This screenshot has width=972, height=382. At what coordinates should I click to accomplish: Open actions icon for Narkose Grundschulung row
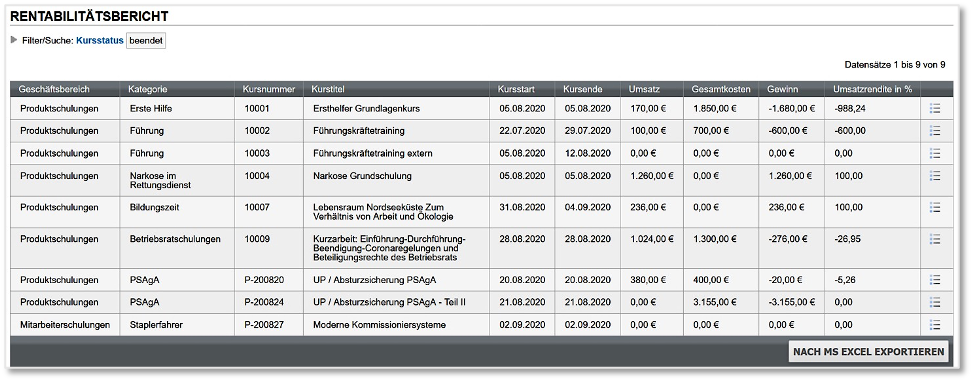pos(935,176)
